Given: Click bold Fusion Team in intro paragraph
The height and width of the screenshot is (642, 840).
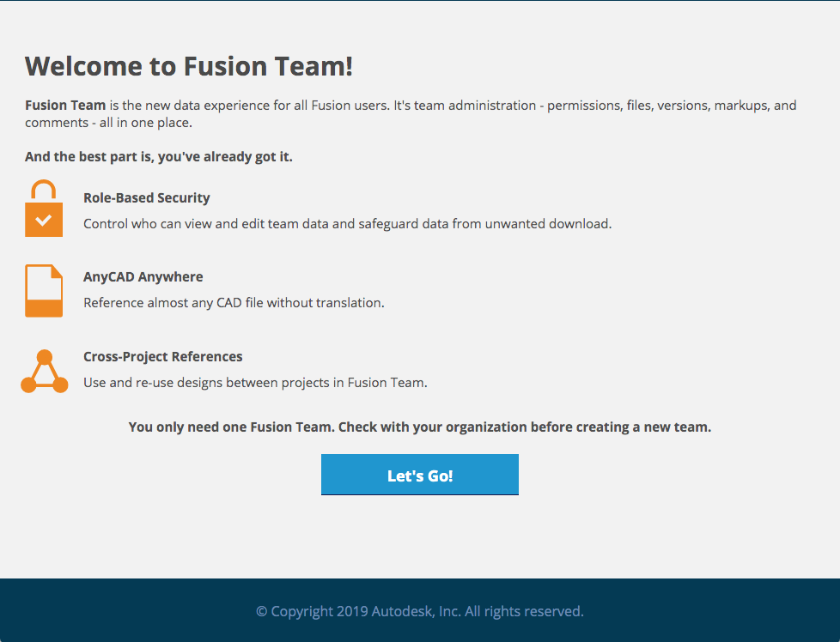Looking at the screenshot, I should click(65, 106).
